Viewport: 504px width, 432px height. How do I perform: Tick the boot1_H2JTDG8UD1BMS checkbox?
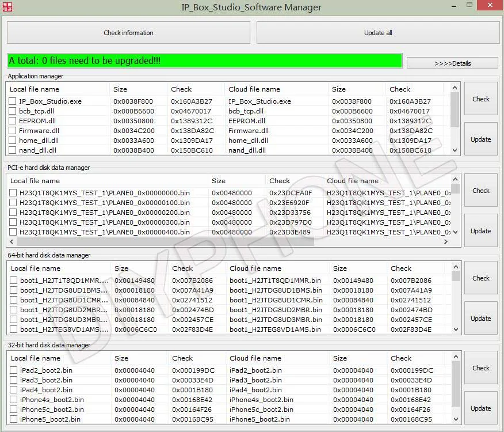coord(13,290)
